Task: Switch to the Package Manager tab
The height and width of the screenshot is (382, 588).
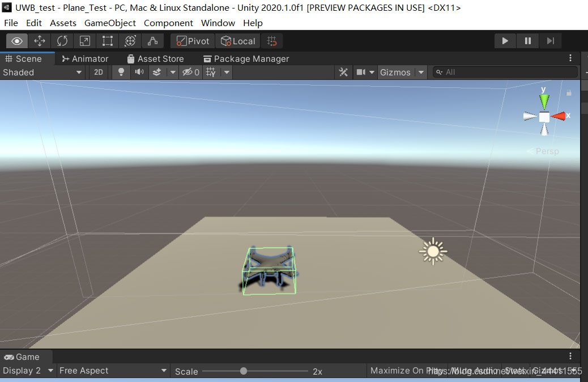Action: [246, 59]
